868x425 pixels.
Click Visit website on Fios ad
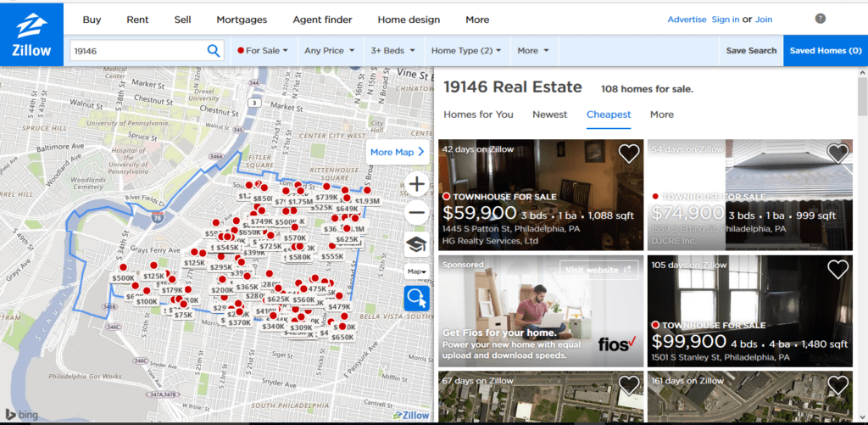coord(598,270)
